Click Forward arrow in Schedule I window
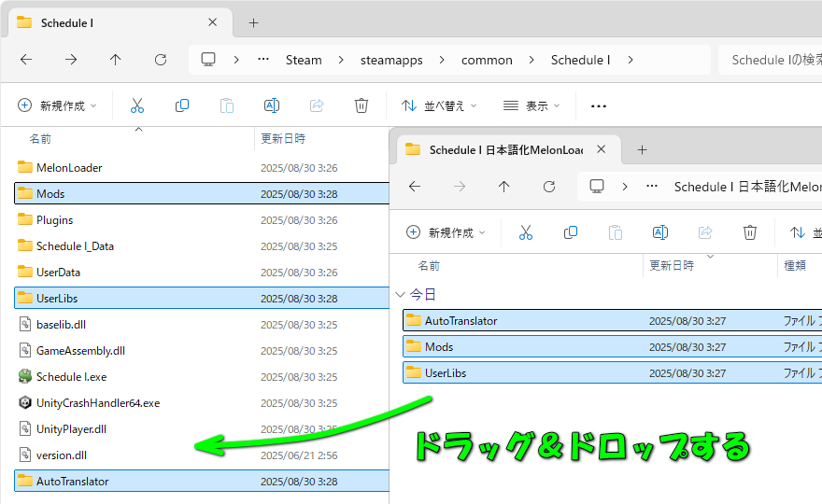822x504 pixels. coord(71,60)
